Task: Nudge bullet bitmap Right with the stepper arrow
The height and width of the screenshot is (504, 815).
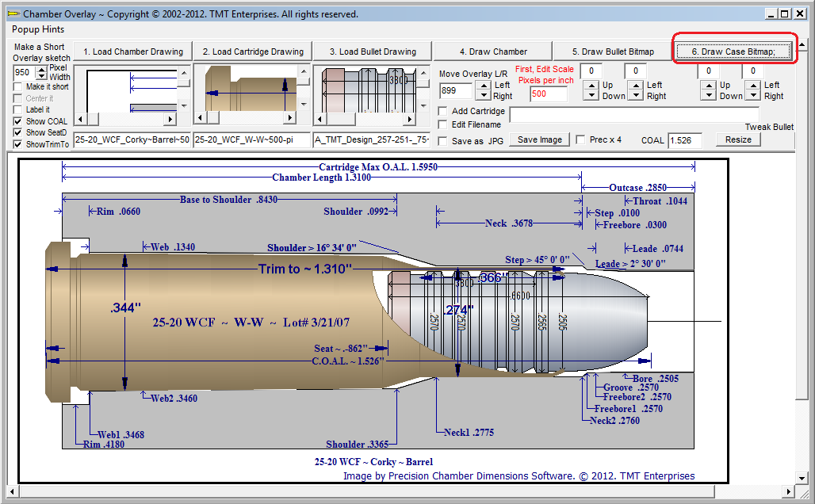Action: [636, 95]
